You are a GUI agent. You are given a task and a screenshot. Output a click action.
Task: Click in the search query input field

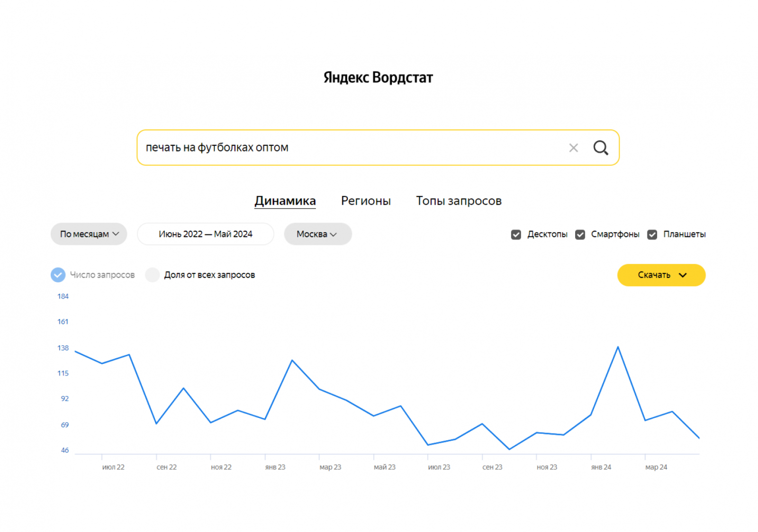point(351,148)
